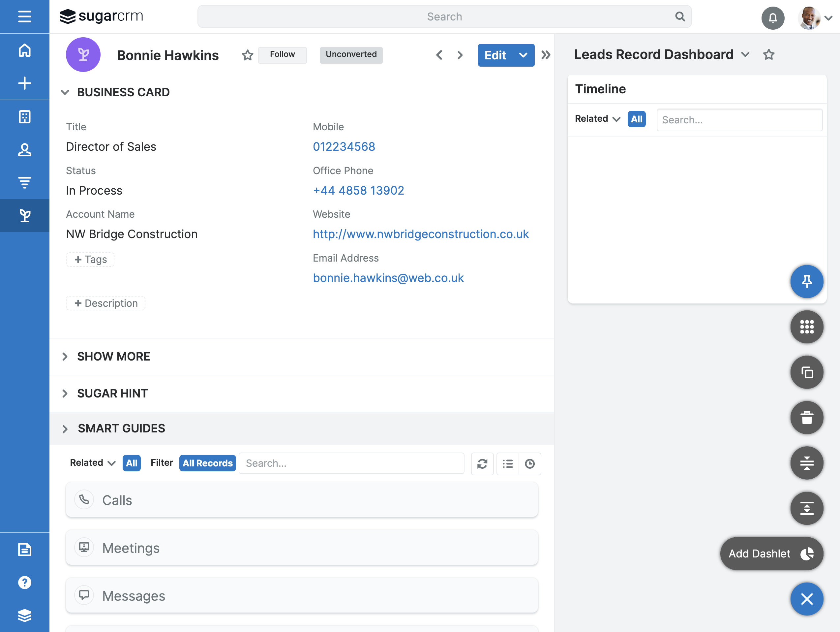Favorite the Leads Record Dashboard star
This screenshot has width=840, height=632.
pos(769,55)
